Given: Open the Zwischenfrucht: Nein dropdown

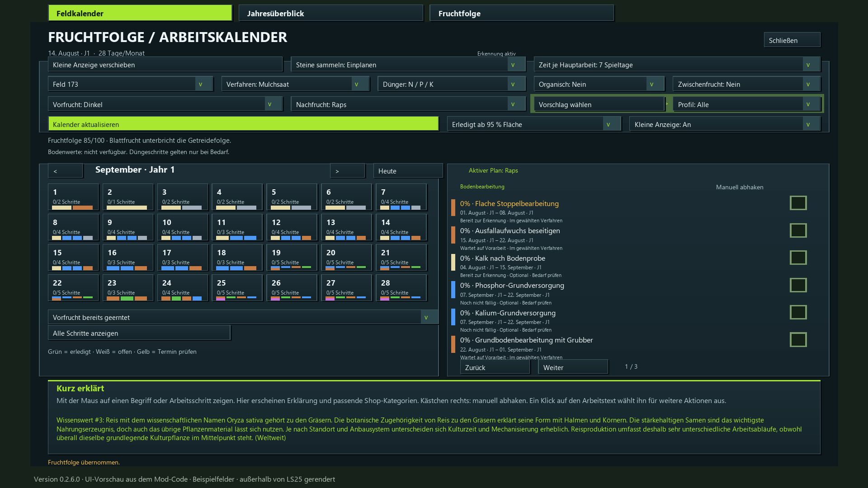Looking at the screenshot, I should [746, 84].
